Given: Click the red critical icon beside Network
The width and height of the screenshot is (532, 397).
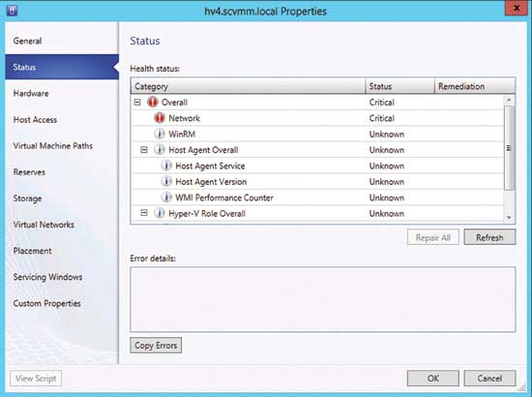Looking at the screenshot, I should pos(160,118).
